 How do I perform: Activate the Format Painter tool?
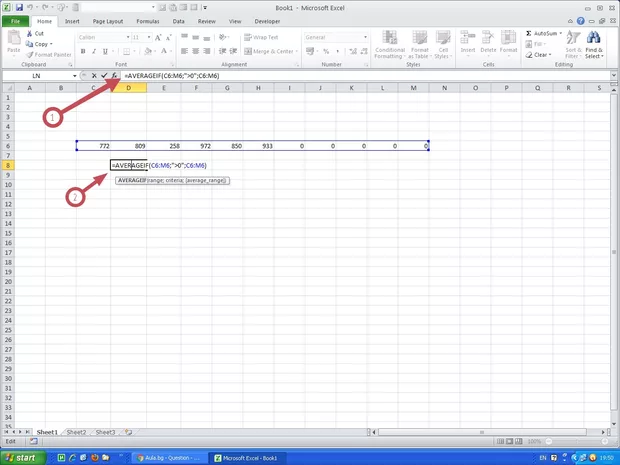[x=49, y=55]
